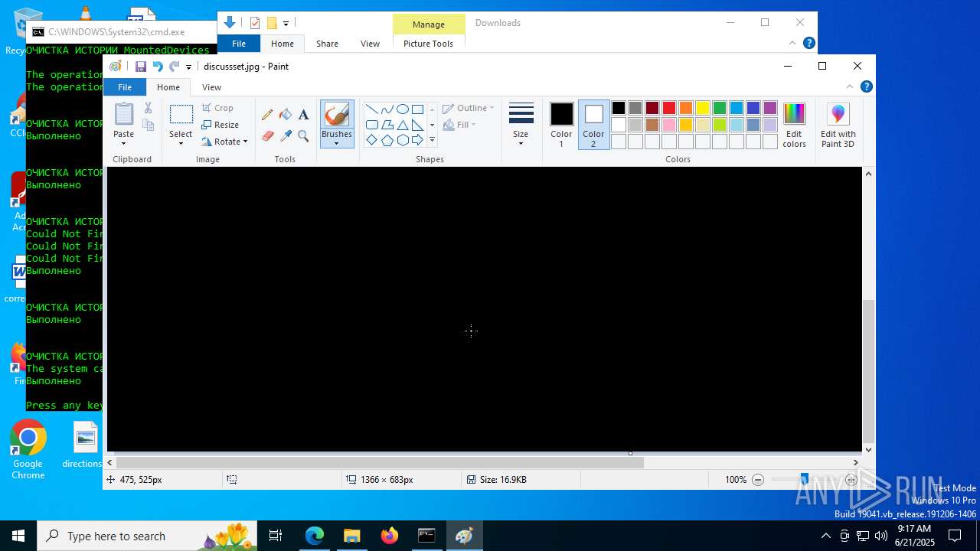Choose the Diamond shape
Image resolution: width=980 pixels, height=551 pixels.
pos(371,140)
